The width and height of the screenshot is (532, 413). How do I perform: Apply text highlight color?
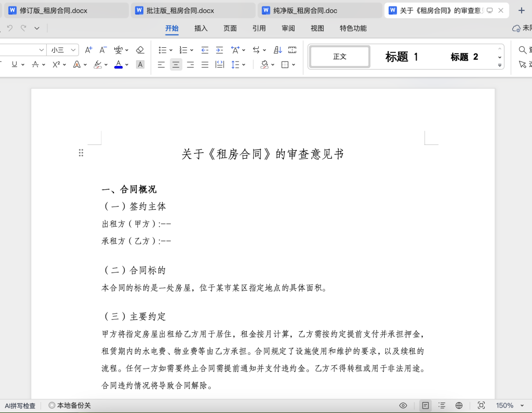[x=98, y=65]
